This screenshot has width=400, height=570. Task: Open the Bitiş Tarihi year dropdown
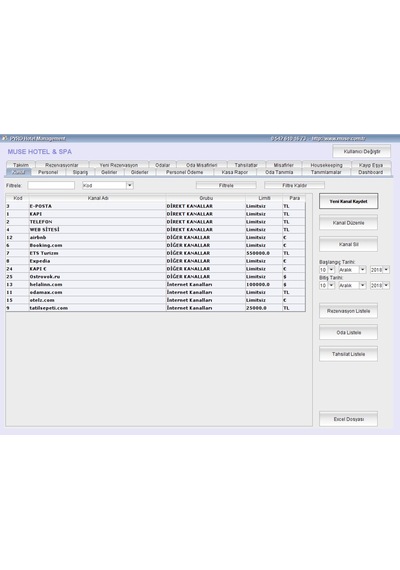tap(386, 285)
